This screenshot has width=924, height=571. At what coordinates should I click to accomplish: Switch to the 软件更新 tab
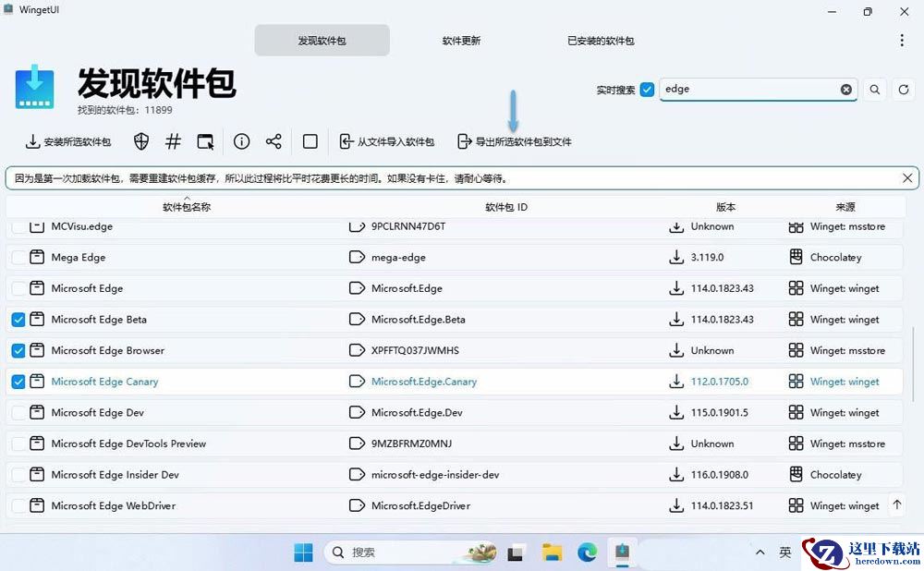point(461,41)
